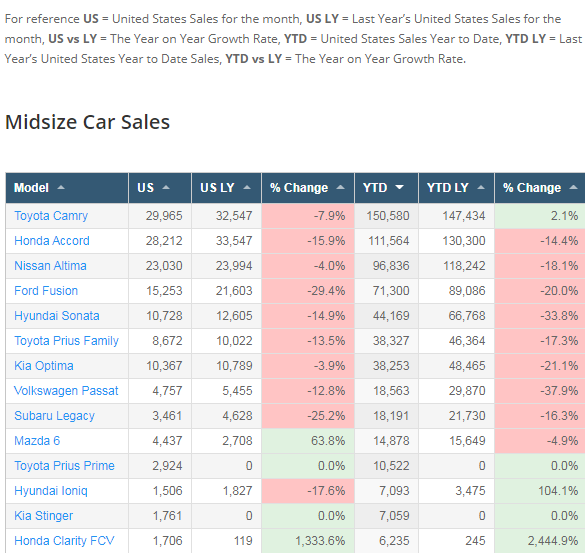Viewport: 585px width, 553px height.
Task: Open the Hyundai Sonata link
Action: coord(57,316)
